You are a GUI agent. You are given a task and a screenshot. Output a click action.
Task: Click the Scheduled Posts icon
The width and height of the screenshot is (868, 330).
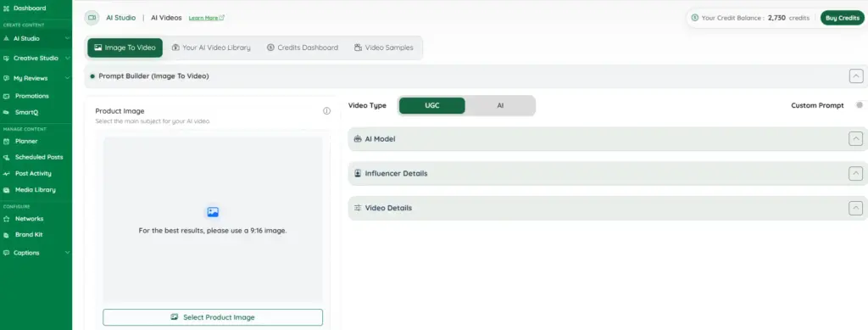click(6, 157)
